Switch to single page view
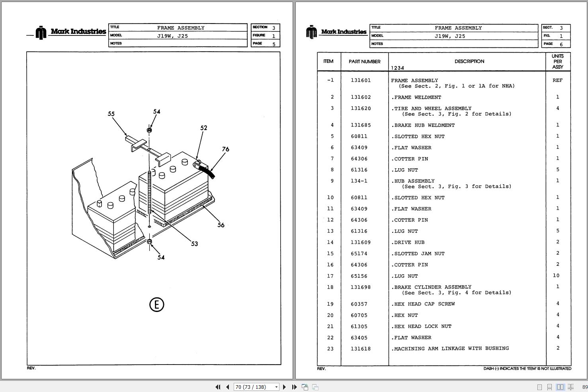Screen dimensions: 588x392 (x=539, y=387)
